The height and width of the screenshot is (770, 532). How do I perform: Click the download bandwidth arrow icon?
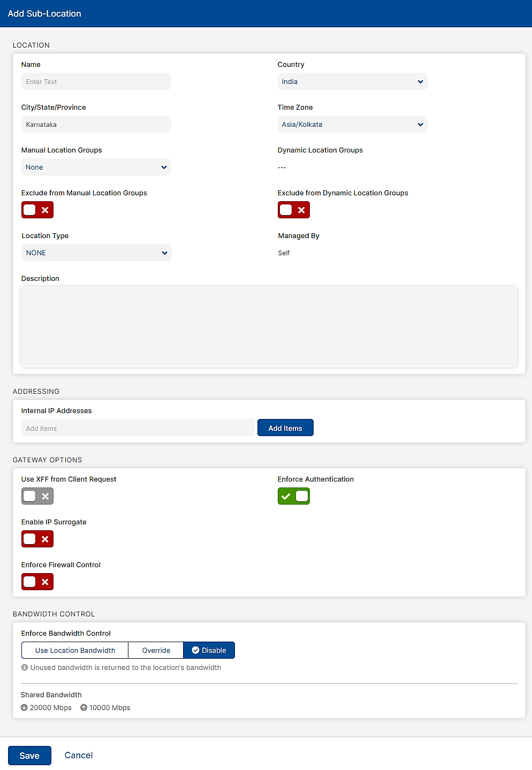[x=25, y=707]
